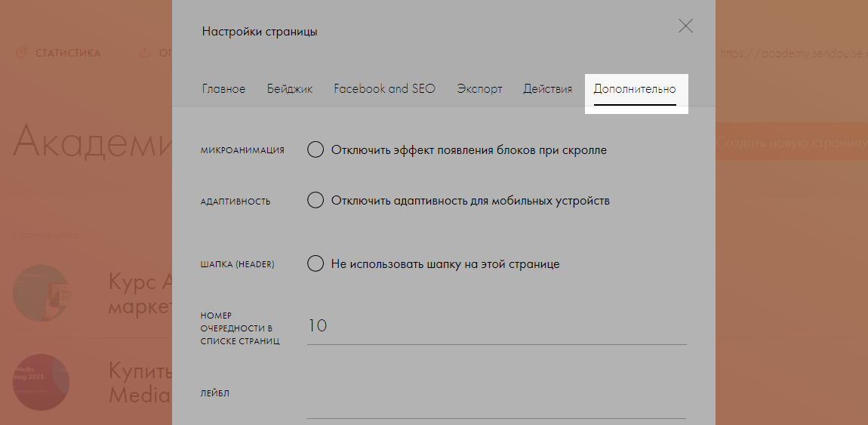Switch to the Бейджик tab
The height and width of the screenshot is (425, 868).
(290, 89)
